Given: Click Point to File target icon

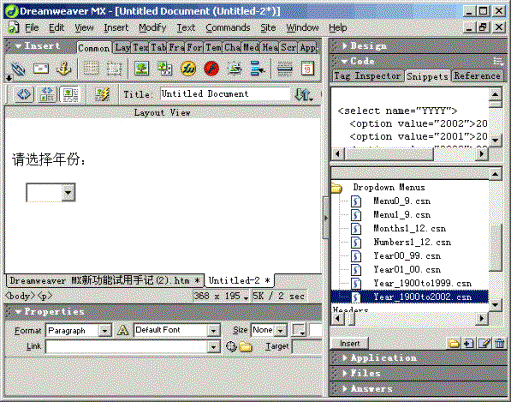Looking at the screenshot, I should (231, 346).
